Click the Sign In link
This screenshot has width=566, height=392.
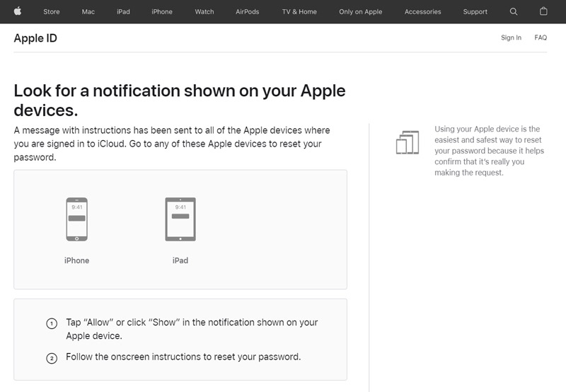(511, 38)
